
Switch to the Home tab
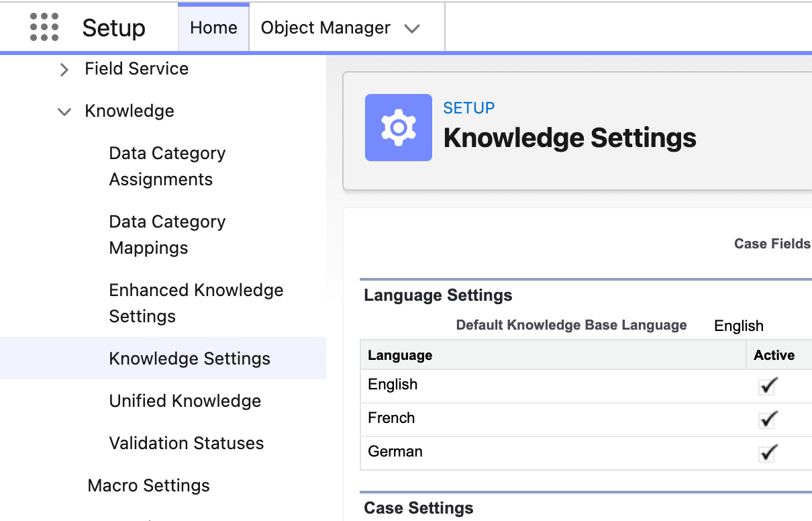[213, 28]
